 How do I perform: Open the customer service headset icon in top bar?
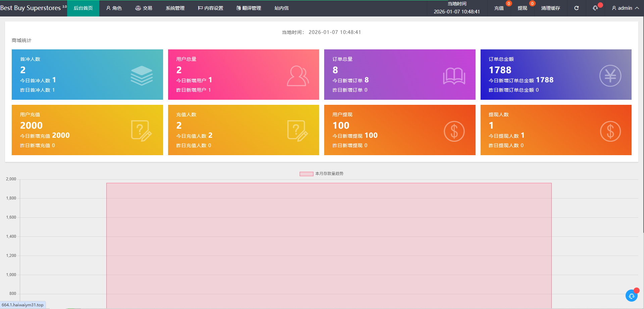coord(595,8)
